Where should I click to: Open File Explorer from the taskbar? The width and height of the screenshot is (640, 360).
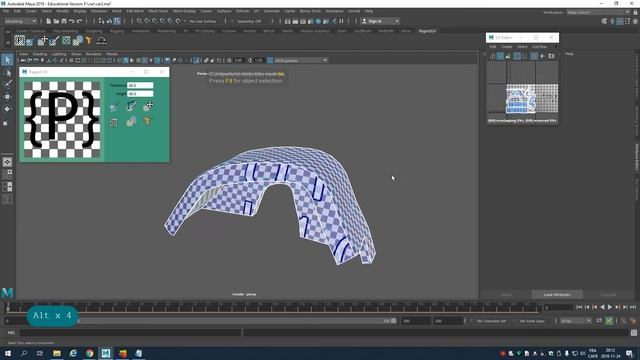pos(57,353)
